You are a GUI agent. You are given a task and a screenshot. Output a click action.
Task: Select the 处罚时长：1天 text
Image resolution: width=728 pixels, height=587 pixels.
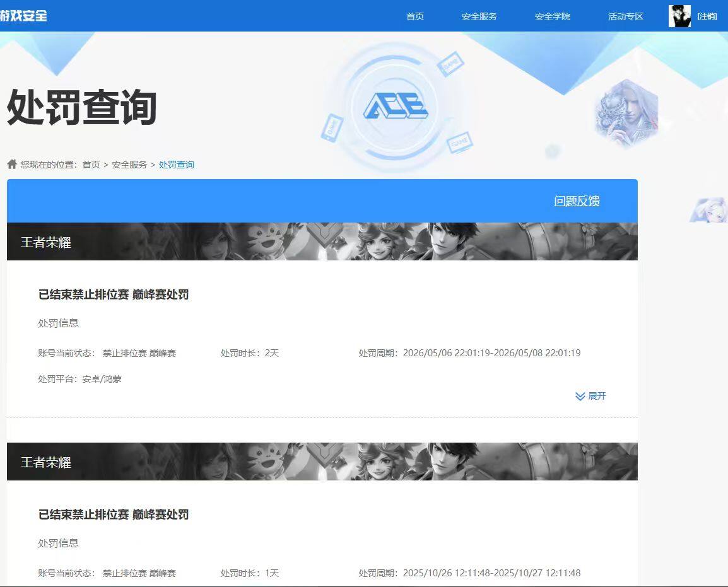250,573
